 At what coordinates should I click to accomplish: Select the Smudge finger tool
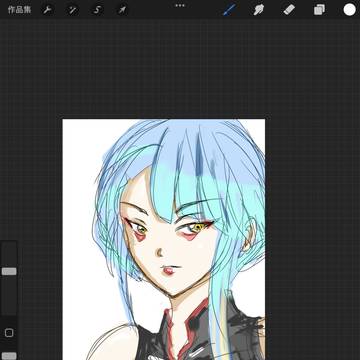[259, 10]
